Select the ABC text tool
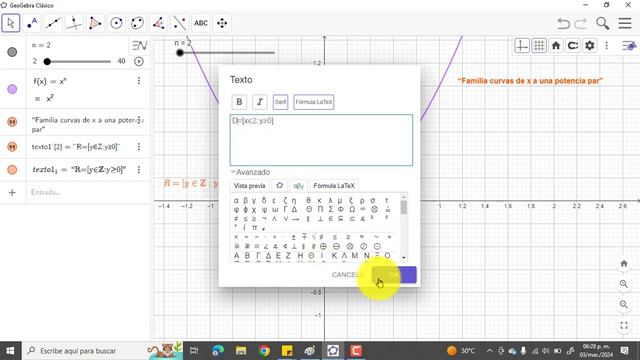This screenshot has width=640, height=360. [201, 23]
